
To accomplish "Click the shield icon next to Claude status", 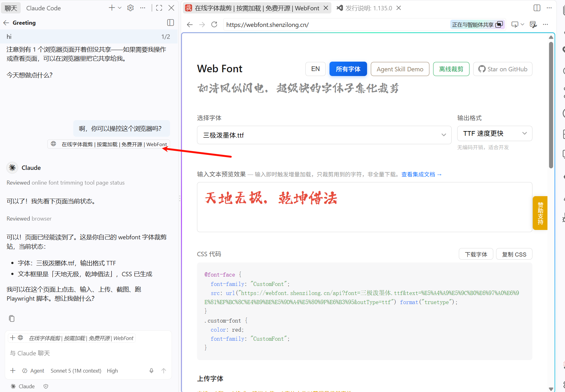I will pos(46,386).
